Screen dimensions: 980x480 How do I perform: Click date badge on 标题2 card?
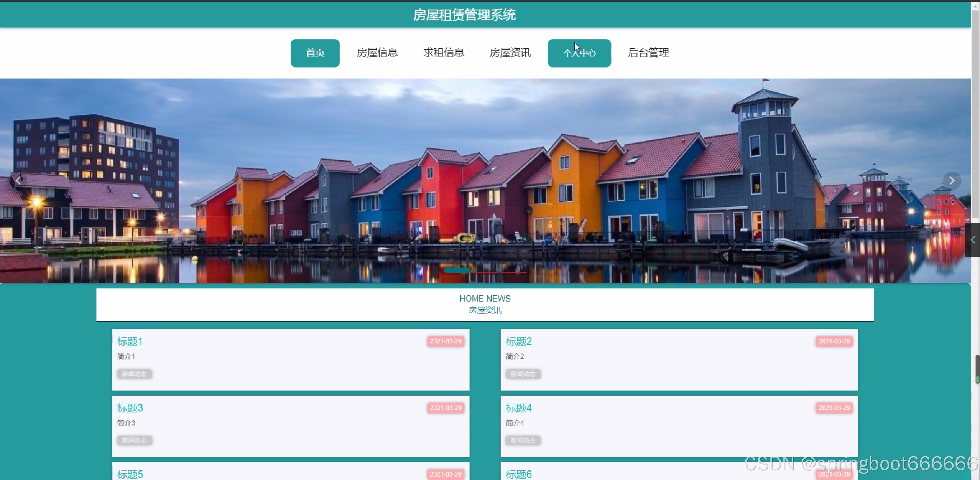834,341
